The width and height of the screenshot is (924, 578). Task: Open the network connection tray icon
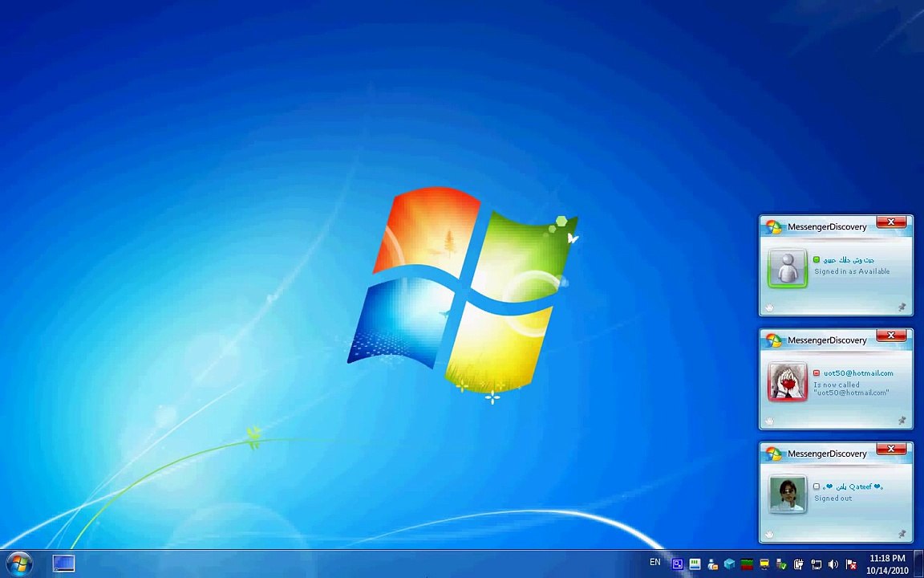click(817, 564)
